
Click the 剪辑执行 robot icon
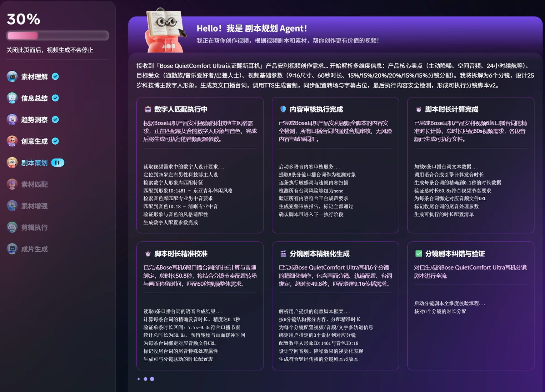12,227
